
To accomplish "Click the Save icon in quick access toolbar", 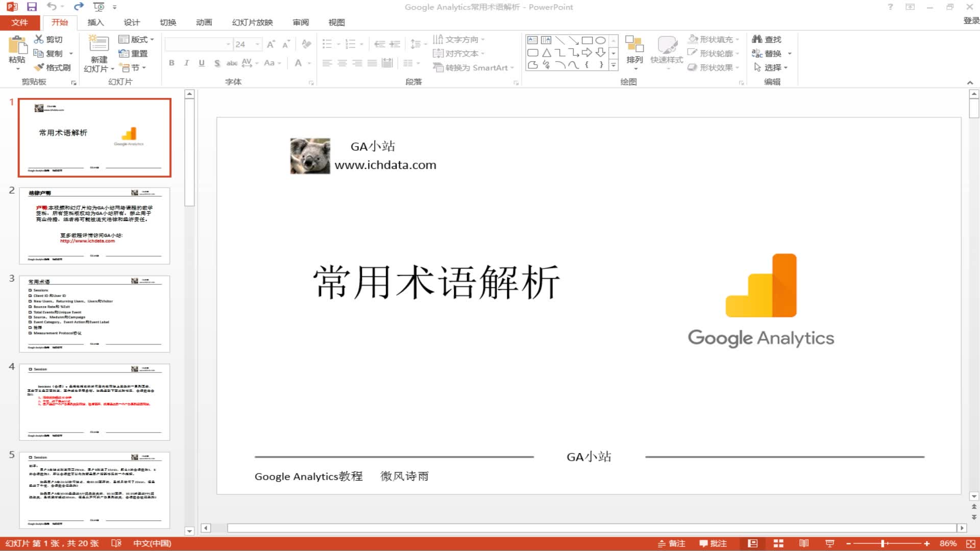I will [x=32, y=7].
